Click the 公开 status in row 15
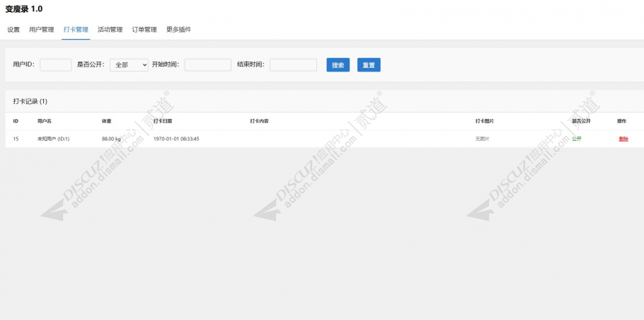Image resolution: width=644 pixels, height=320 pixels. 577,139
